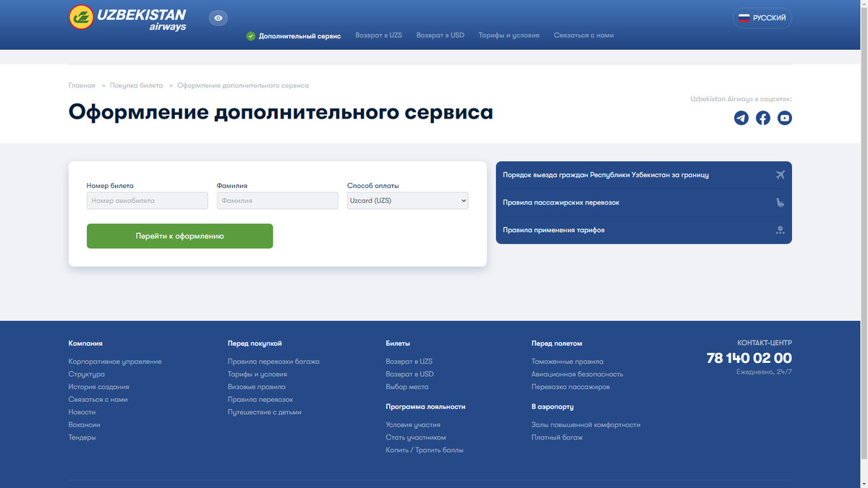Open Авиационная безопасность footer link
Screen dimensions: 868x488
pyautogui.click(x=577, y=374)
